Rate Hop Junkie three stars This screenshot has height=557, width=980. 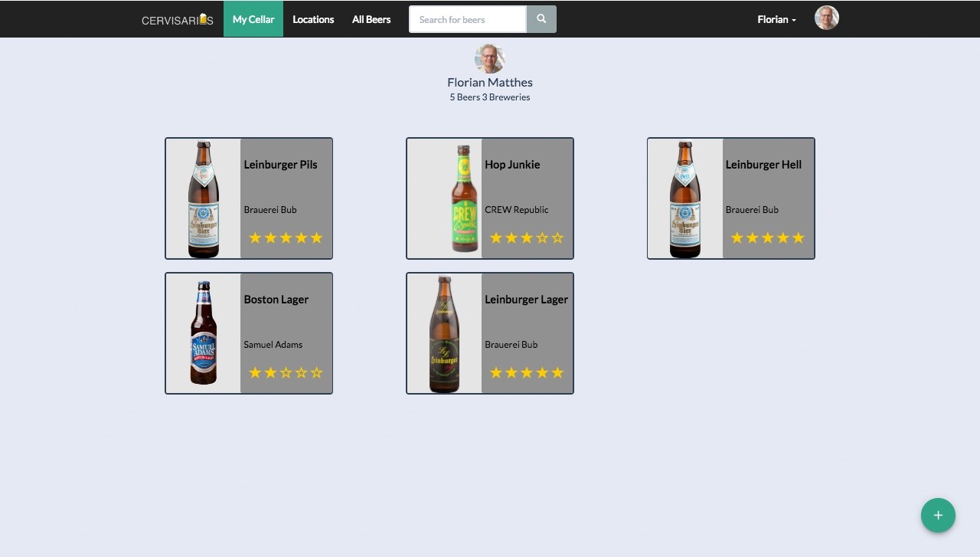[x=527, y=238]
